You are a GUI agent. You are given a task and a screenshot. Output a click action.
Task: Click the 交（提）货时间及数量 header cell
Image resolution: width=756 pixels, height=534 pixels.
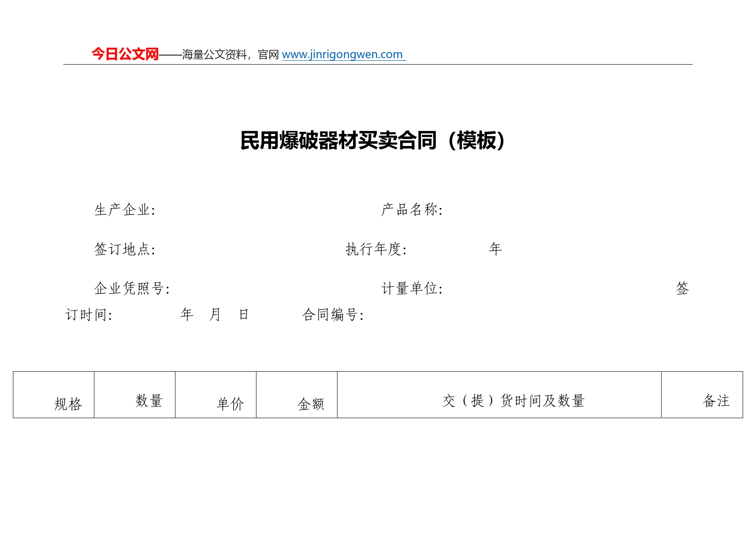click(500, 394)
